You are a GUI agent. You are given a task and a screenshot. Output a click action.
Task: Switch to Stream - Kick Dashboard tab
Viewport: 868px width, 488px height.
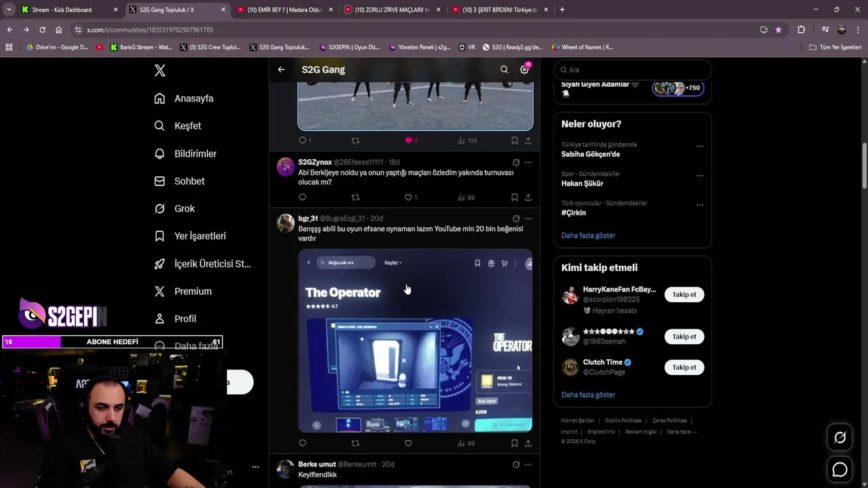[70, 9]
